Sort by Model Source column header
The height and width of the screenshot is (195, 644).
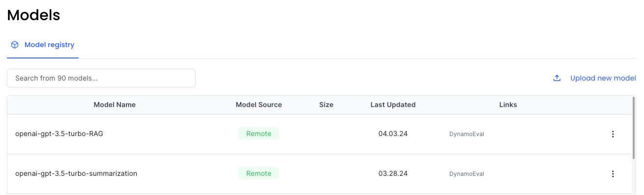[259, 105]
